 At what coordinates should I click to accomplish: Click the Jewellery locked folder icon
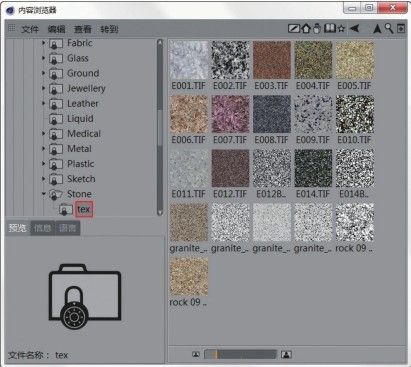[x=56, y=89]
